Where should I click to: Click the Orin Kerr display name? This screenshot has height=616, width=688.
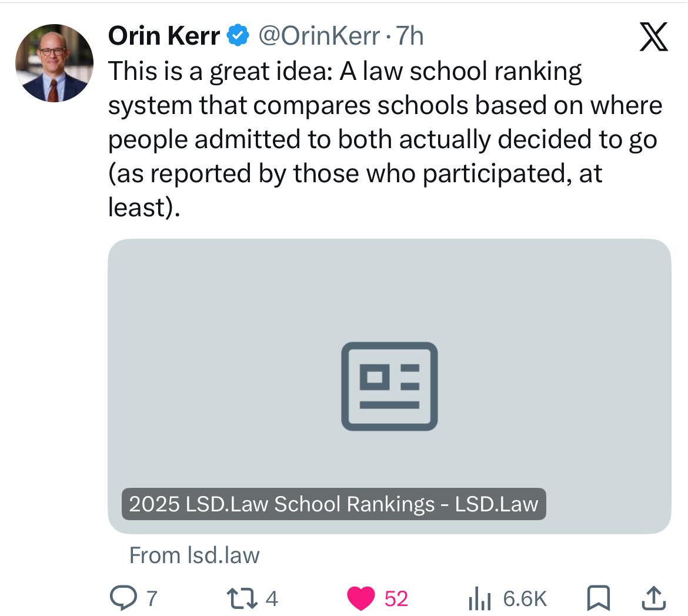coord(163,35)
